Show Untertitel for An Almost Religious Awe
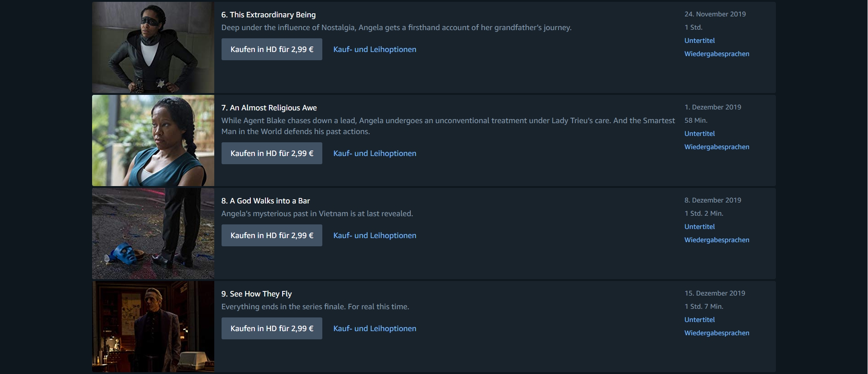 tap(699, 134)
